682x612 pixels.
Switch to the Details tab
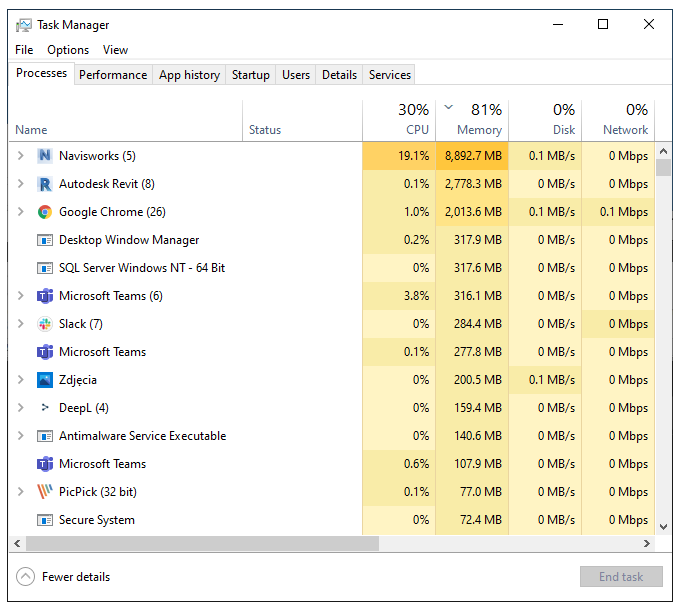pyautogui.click(x=339, y=75)
